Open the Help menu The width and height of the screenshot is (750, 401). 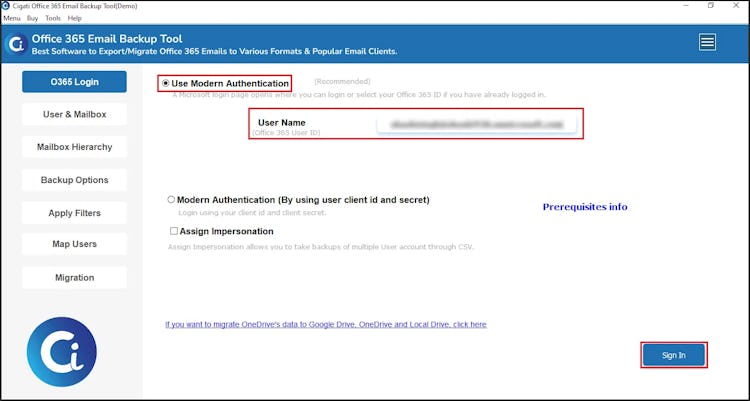tap(75, 18)
